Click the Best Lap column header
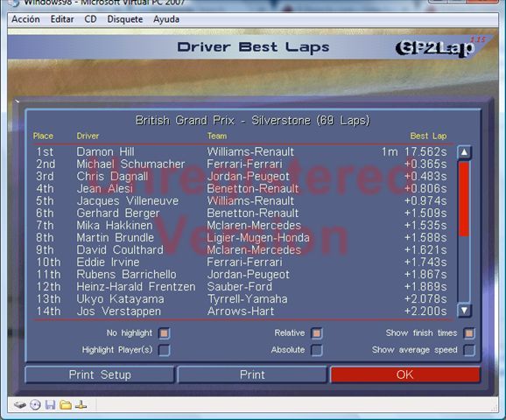This screenshot has width=506, height=420. 428,136
